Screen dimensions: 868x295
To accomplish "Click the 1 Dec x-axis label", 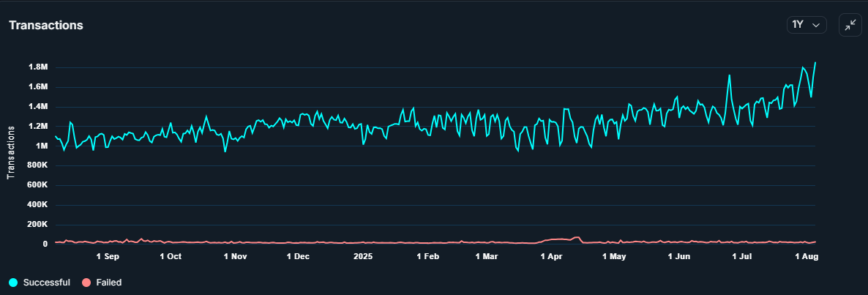I will pos(298,257).
